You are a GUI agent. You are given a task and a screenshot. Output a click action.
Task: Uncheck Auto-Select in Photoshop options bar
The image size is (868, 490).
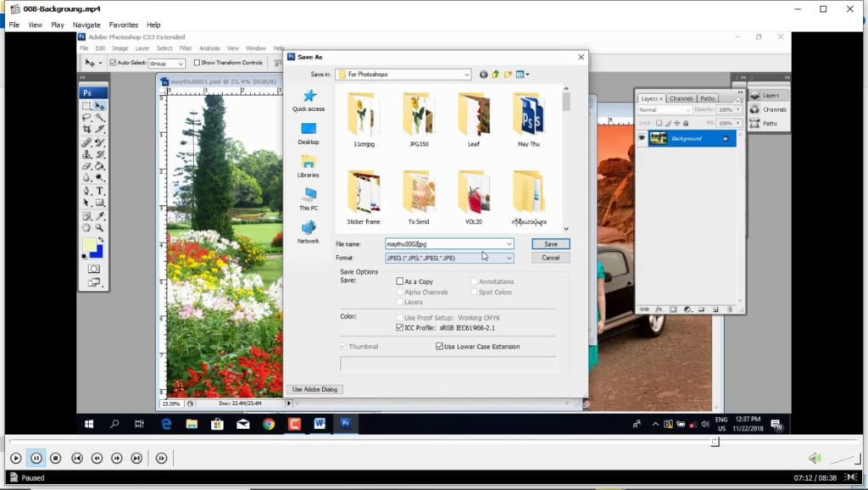pyautogui.click(x=113, y=63)
